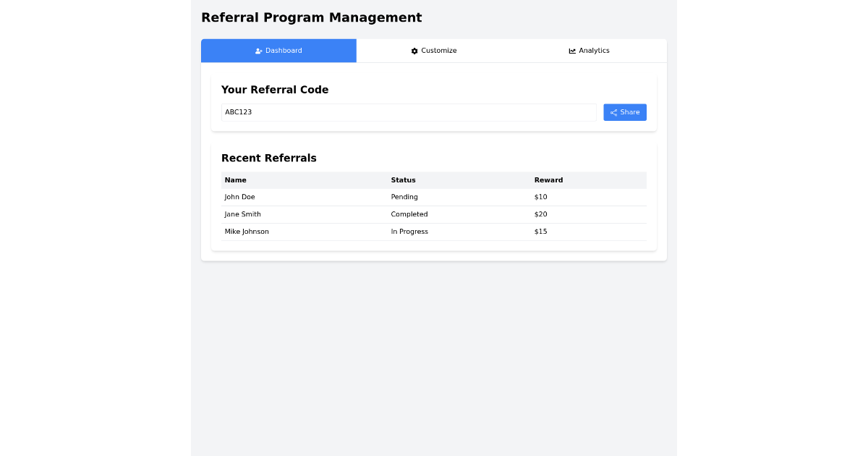
Task: Click the referral code input field
Action: [409, 112]
